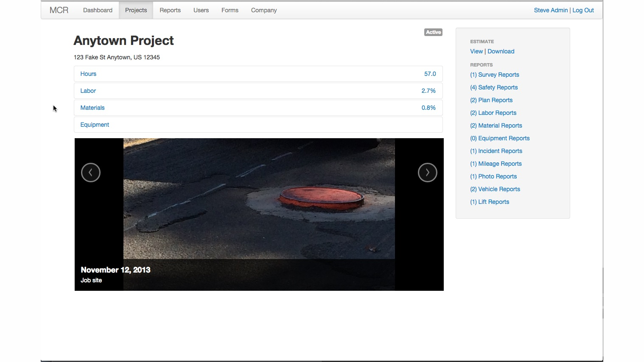Open the Materials summary row
The image size is (644, 362).
(x=258, y=108)
